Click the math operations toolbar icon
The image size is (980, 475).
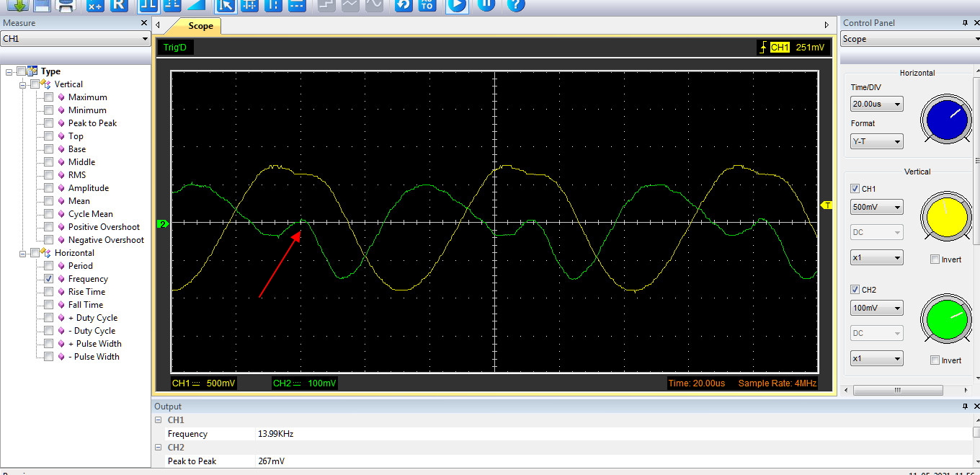click(x=95, y=4)
